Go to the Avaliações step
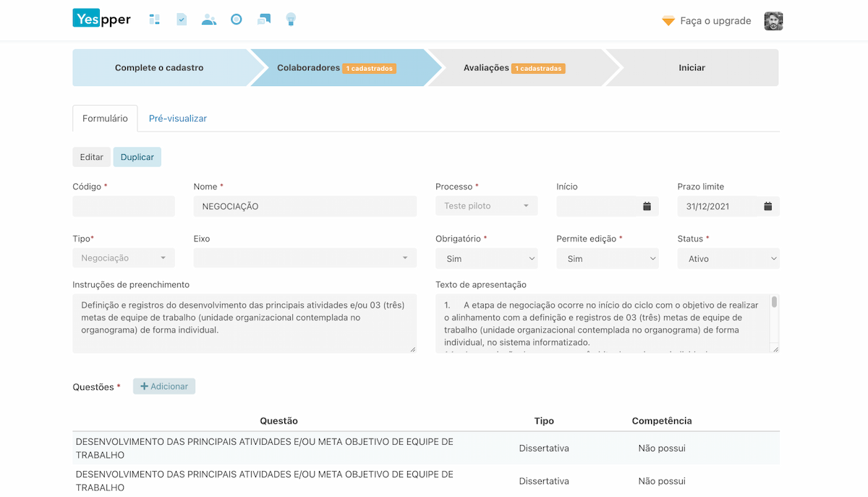Image resolution: width=868 pixels, height=497 pixels. [514, 68]
